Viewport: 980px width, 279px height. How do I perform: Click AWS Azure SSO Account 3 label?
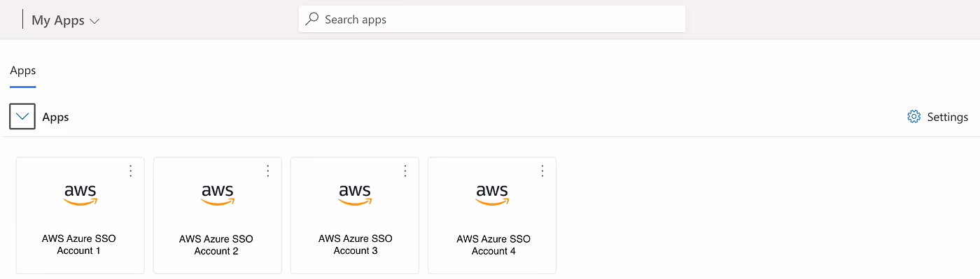point(356,245)
